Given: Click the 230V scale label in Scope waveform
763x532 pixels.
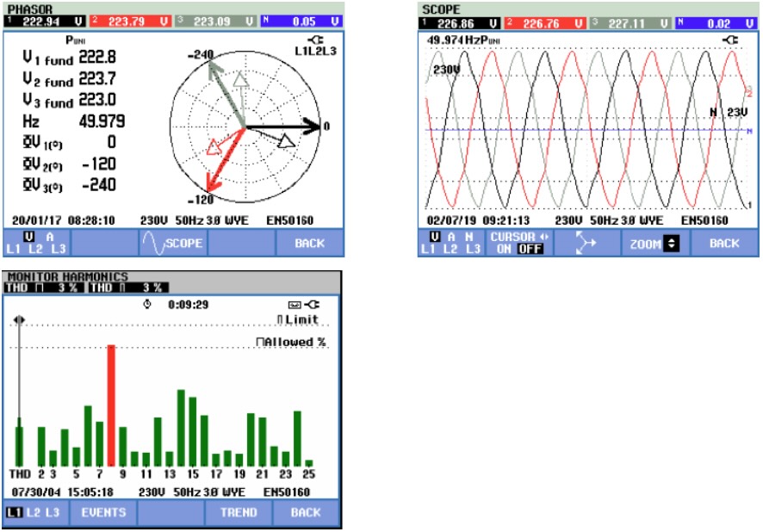Looking at the screenshot, I should point(447,70).
